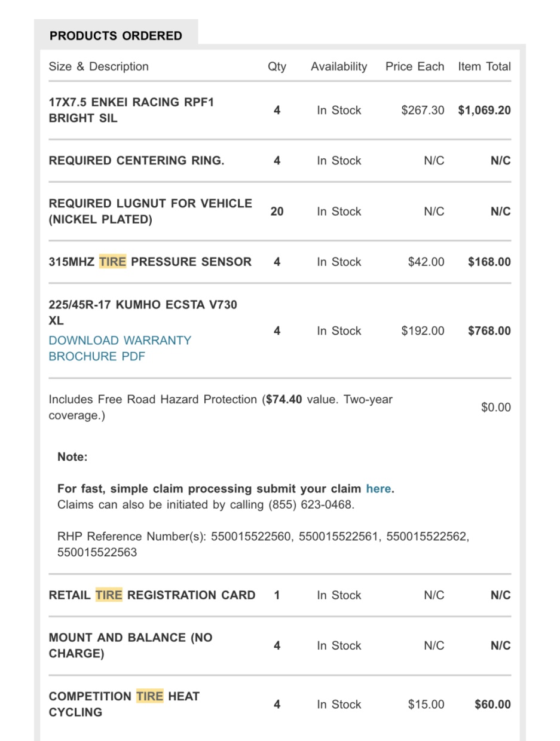560x741 pixels.
Task: Select the Products Ordered tab header
Action: click(x=115, y=36)
